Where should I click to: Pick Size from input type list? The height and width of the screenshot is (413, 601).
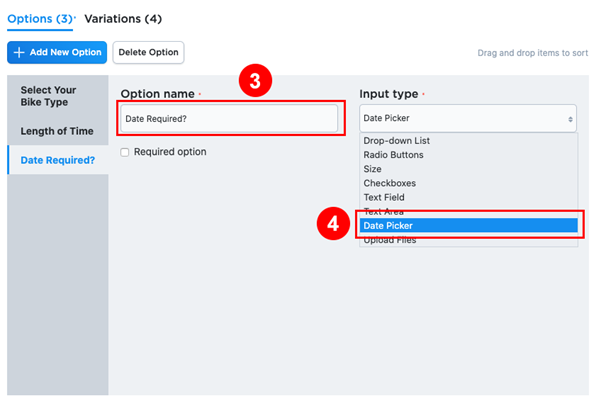tap(374, 169)
